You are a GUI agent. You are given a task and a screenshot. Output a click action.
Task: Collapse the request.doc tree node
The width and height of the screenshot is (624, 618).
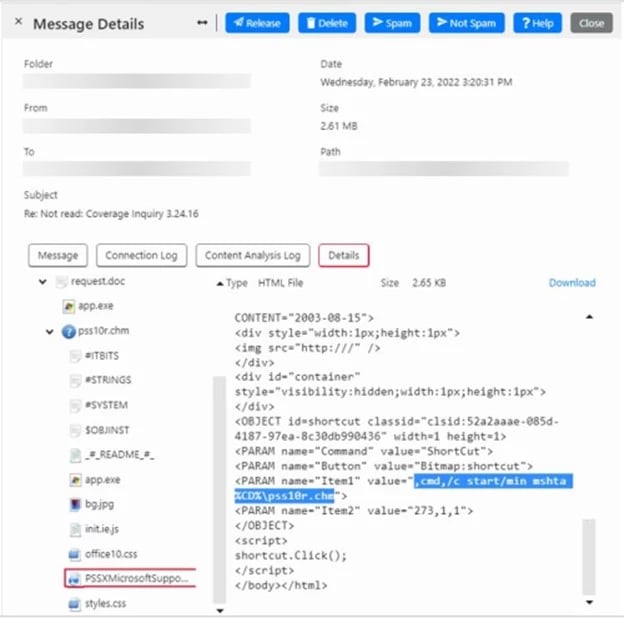pos(42,283)
